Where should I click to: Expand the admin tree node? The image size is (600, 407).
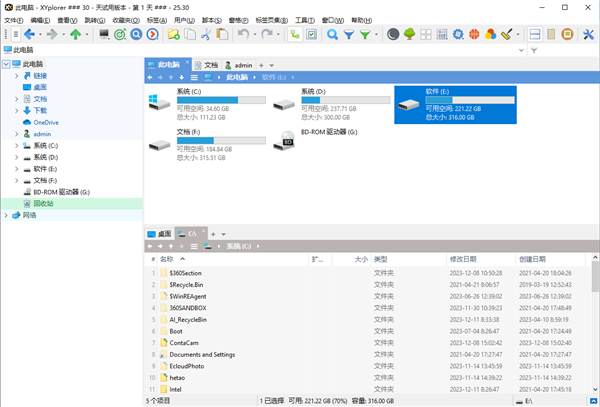click(x=16, y=134)
